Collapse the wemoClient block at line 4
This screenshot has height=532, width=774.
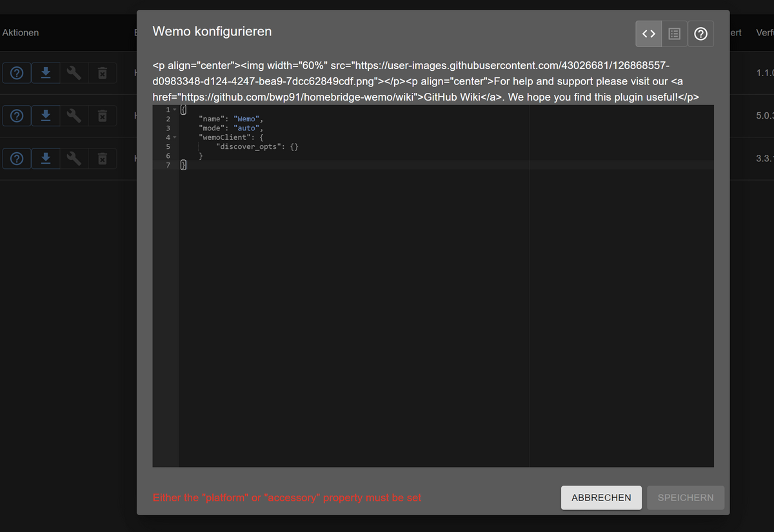click(x=174, y=137)
